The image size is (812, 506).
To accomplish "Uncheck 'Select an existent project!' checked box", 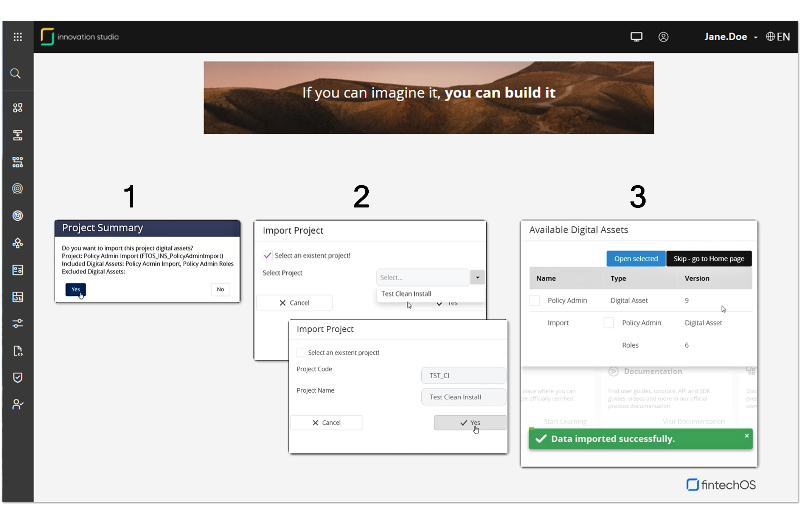I will (x=267, y=255).
